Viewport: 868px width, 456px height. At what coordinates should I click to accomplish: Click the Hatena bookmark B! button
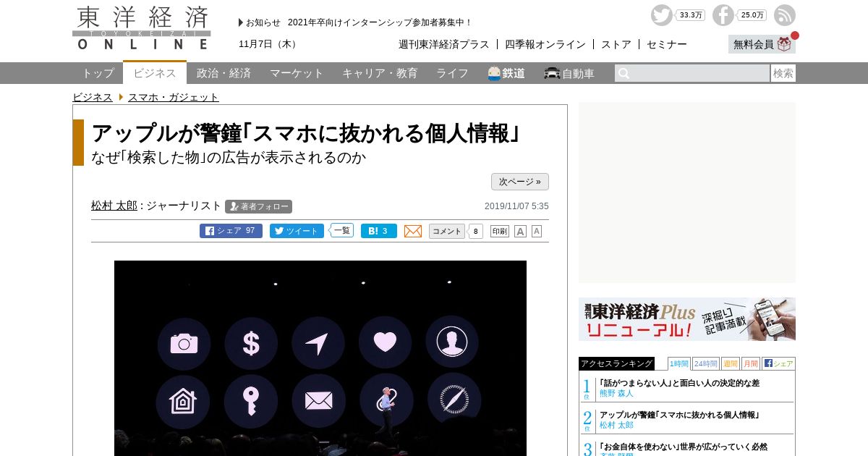pyautogui.click(x=378, y=231)
